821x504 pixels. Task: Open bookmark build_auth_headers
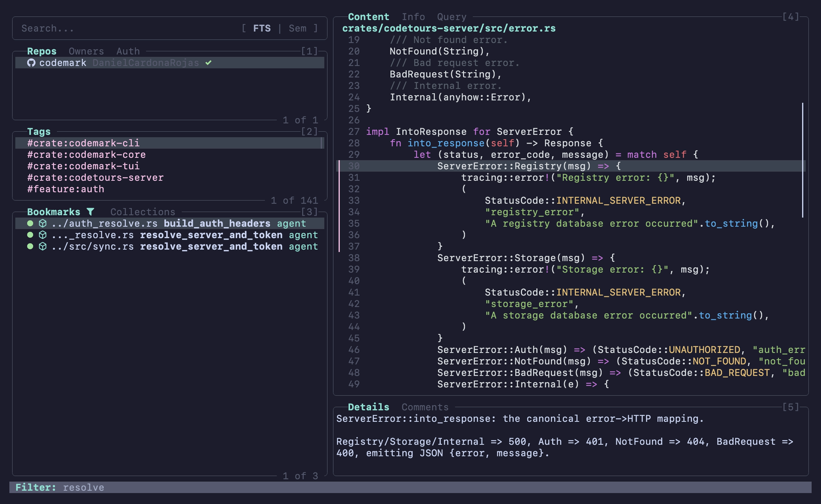point(170,223)
